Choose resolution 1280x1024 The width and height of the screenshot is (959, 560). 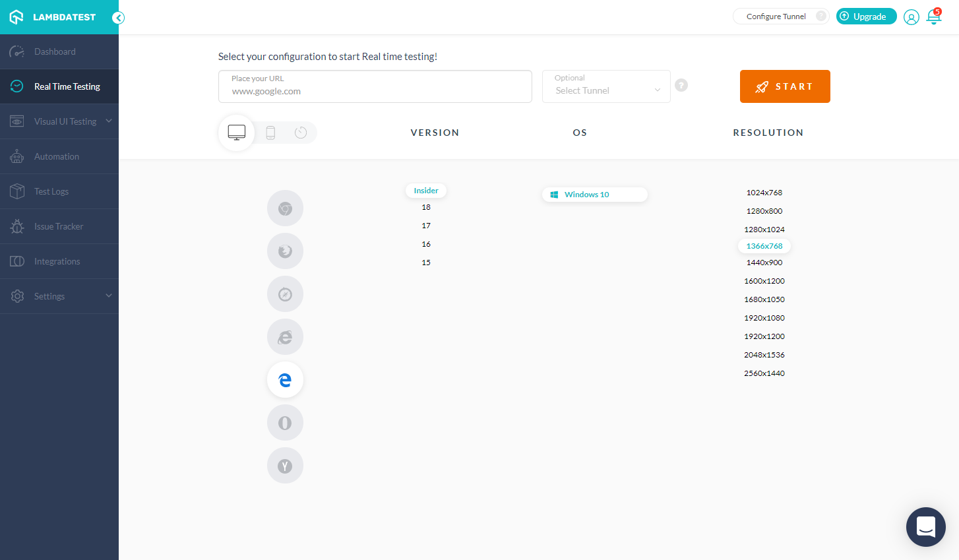pos(764,230)
